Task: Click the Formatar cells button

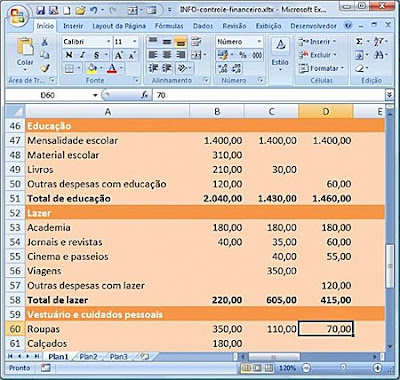Action: click(321, 68)
